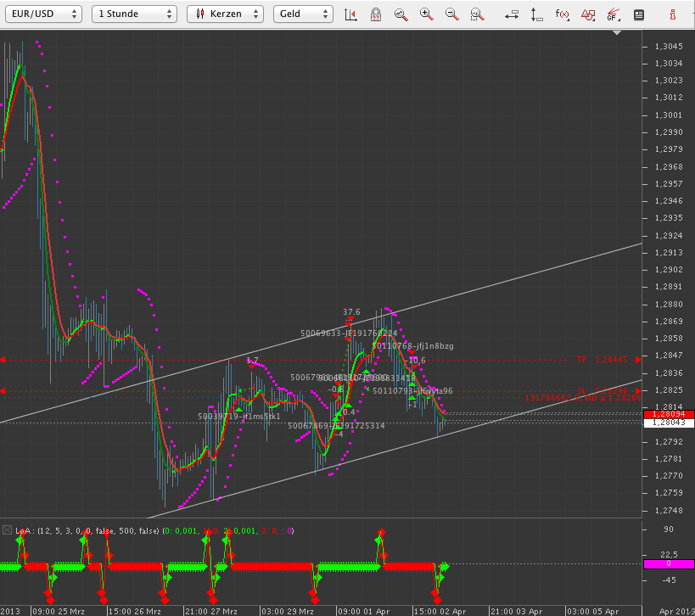695x616 pixels.
Task: Enable the vertical cursor line tool
Action: click(x=537, y=14)
